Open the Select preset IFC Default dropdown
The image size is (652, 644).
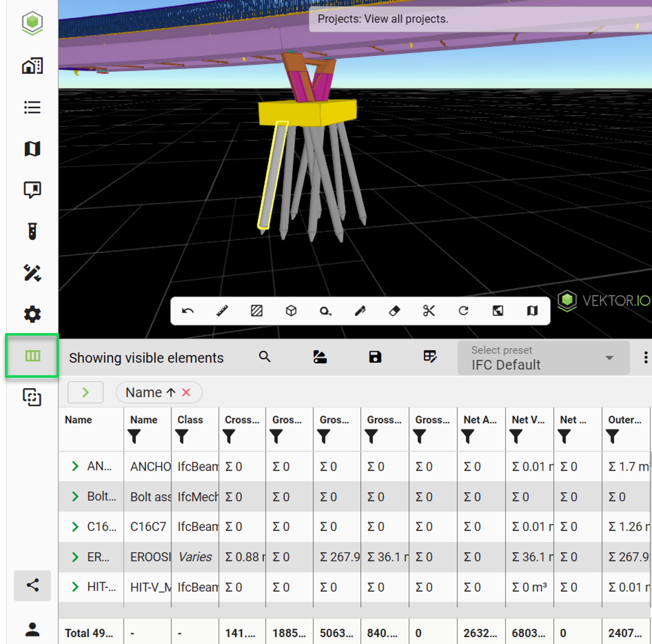[543, 358]
